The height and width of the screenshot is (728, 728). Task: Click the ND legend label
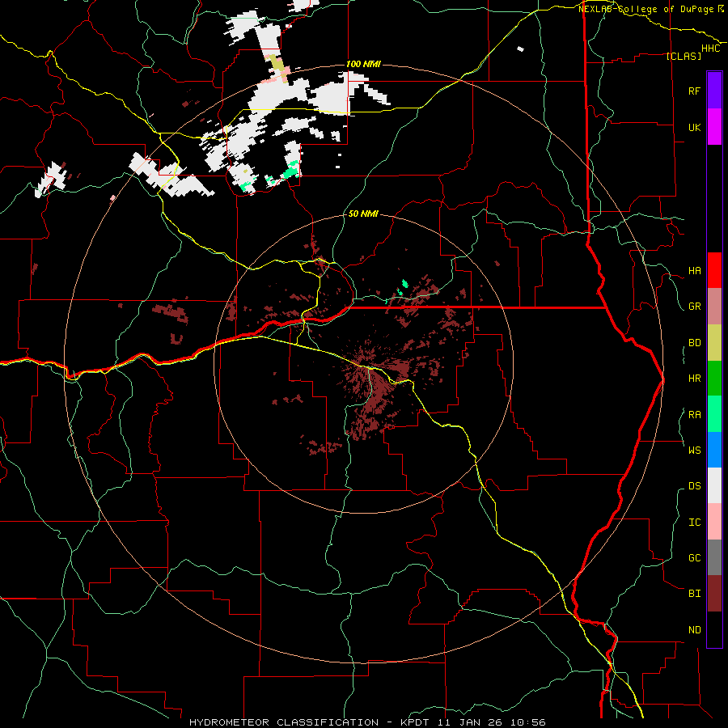tap(694, 630)
